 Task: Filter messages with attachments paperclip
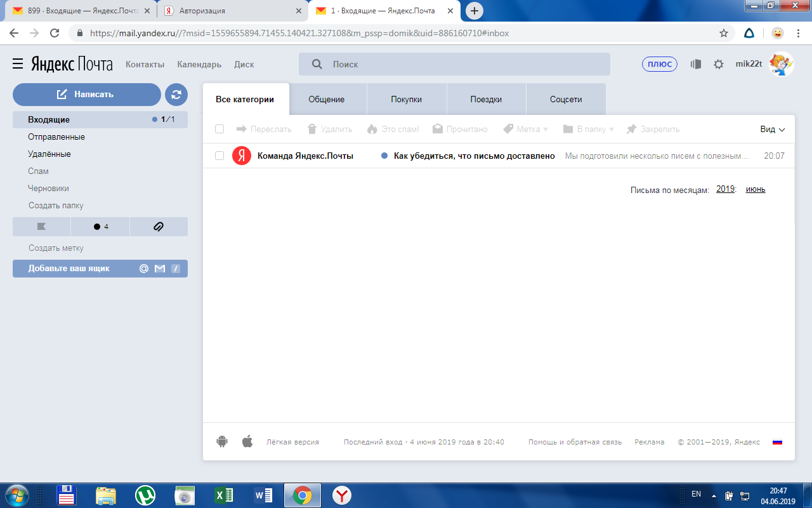[159, 227]
